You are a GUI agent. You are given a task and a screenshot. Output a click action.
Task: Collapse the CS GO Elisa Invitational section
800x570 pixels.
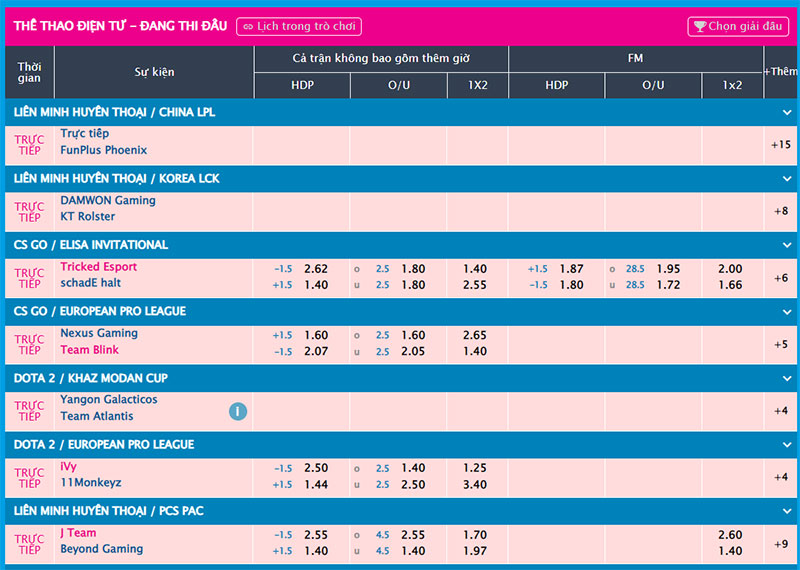pyautogui.click(x=786, y=245)
